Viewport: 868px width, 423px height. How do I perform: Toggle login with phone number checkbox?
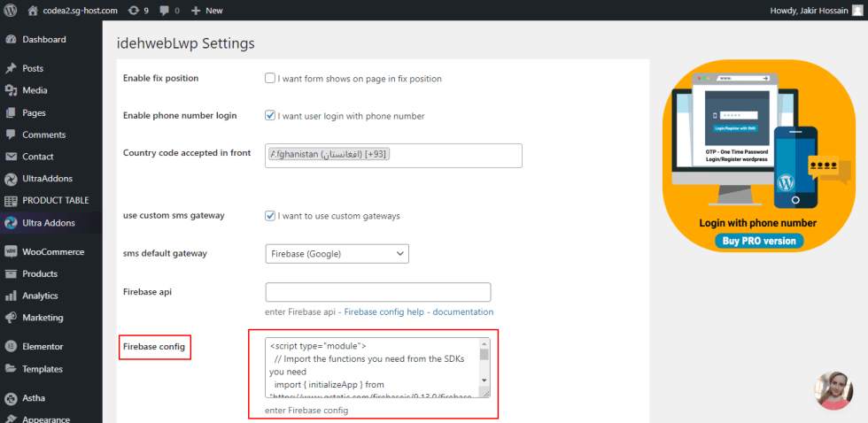click(270, 116)
